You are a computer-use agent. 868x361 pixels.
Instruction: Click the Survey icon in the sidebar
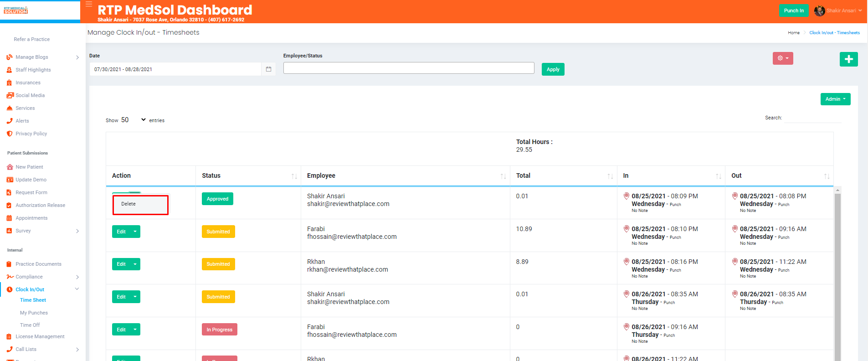[x=9, y=231]
